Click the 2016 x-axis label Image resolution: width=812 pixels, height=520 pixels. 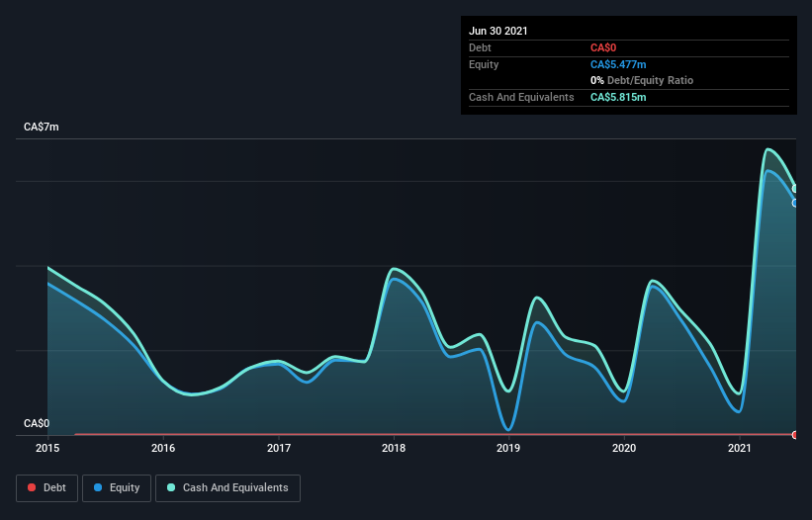[163, 448]
